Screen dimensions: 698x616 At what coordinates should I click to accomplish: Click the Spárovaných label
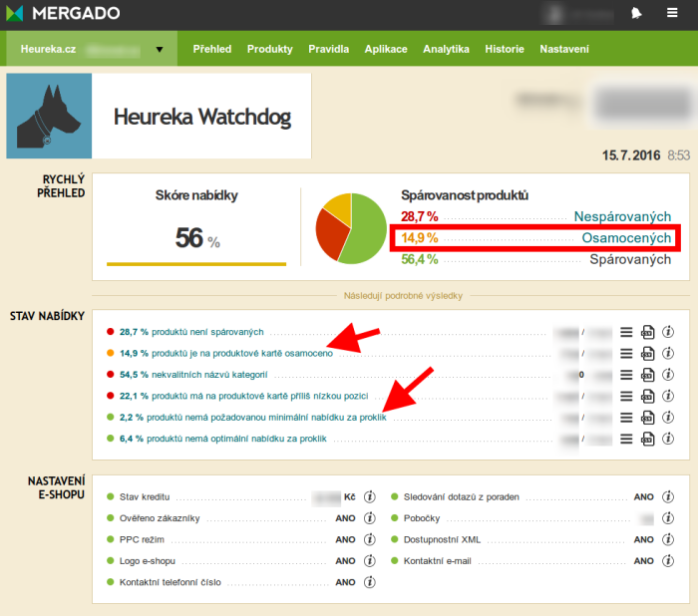pos(630,259)
